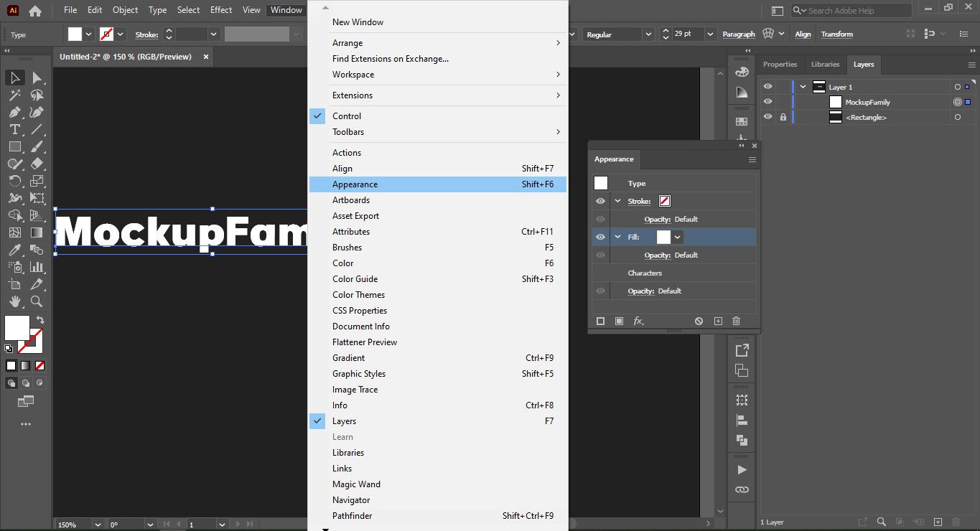Image resolution: width=980 pixels, height=531 pixels.
Task: Unlock the Rectangle layer padlock
Action: click(783, 117)
